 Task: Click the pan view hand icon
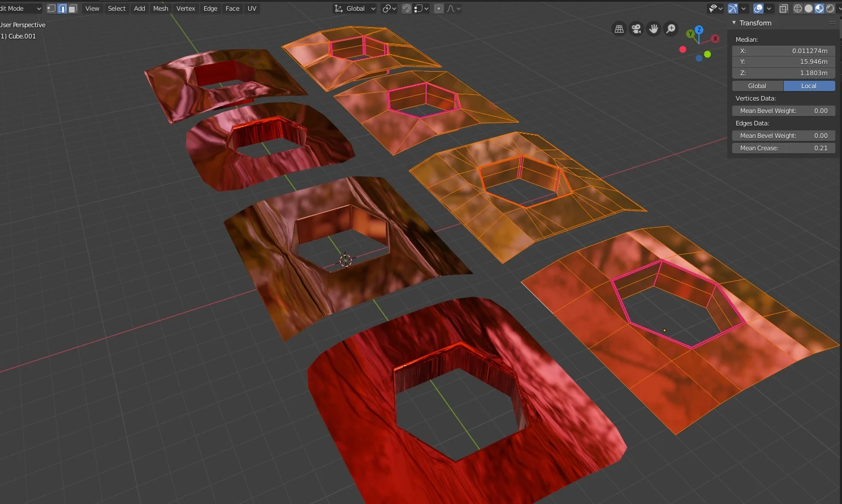pos(654,29)
